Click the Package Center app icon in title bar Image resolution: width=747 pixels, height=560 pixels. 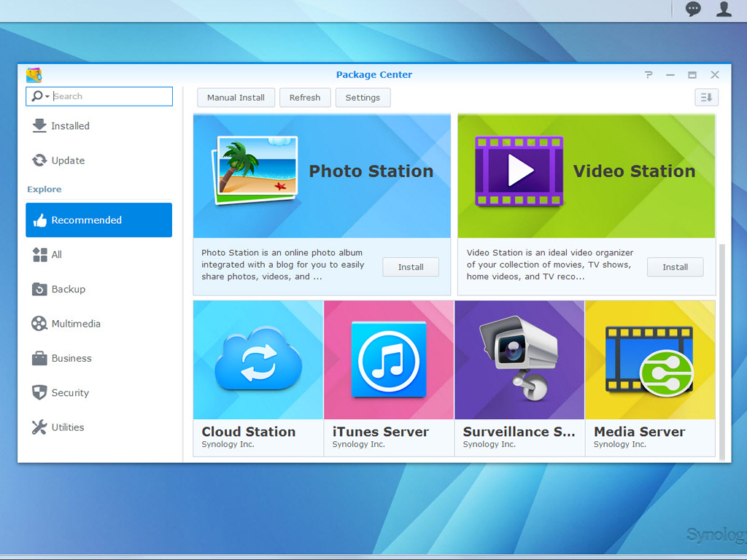click(x=34, y=75)
